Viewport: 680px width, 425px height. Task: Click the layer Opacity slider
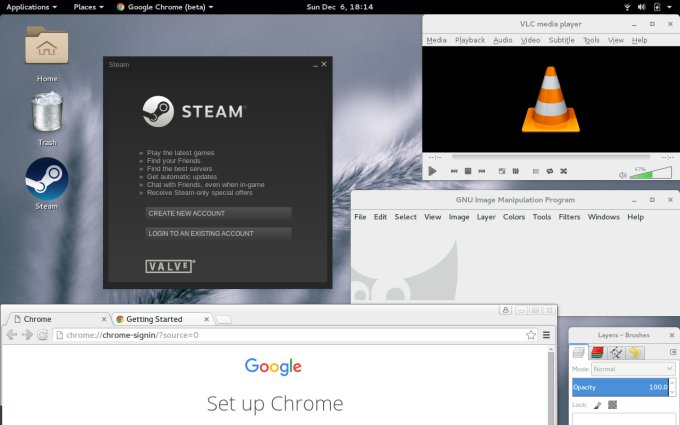coord(620,387)
